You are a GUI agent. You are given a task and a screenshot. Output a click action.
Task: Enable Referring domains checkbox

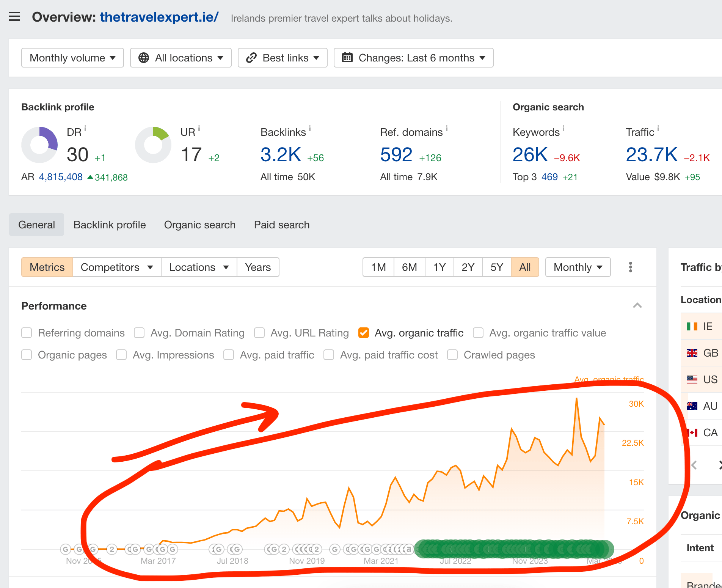coord(27,333)
